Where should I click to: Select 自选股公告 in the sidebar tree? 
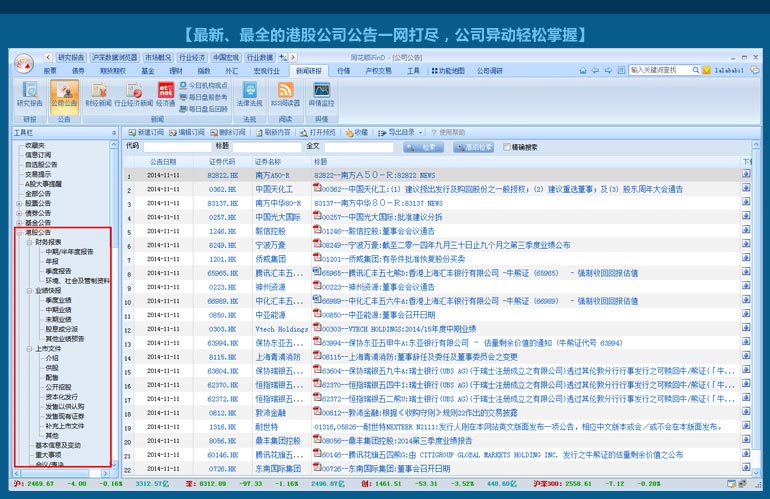(41, 165)
